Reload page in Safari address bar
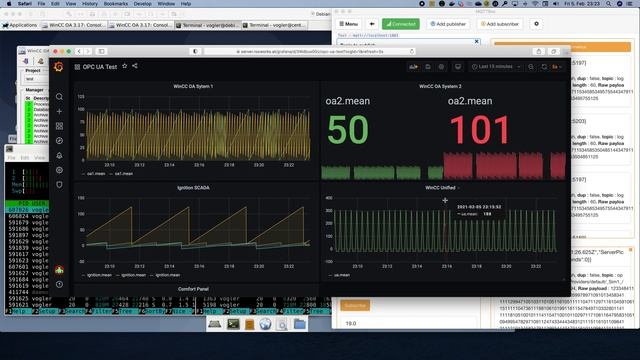The width and height of the screenshot is (640, 360). (412, 51)
